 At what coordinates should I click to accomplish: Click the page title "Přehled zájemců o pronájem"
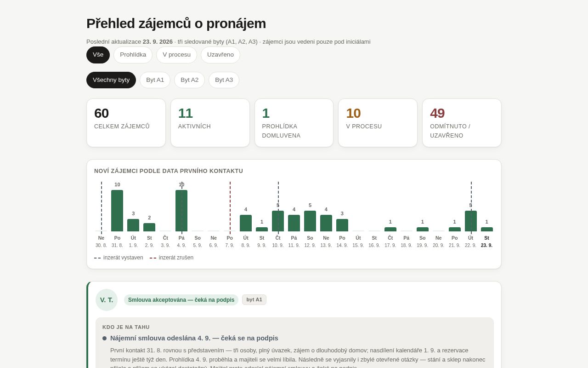176,23
